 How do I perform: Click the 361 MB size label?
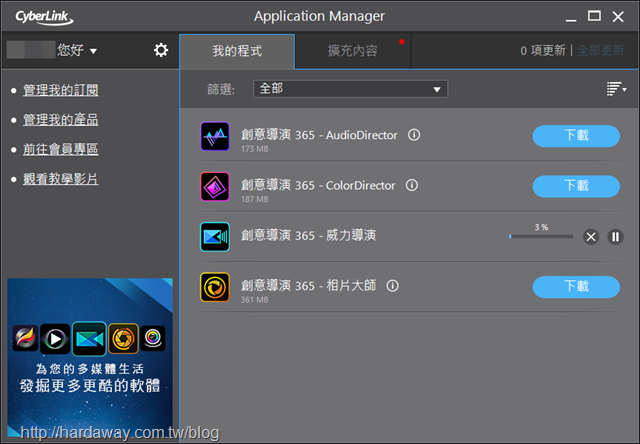click(254, 300)
